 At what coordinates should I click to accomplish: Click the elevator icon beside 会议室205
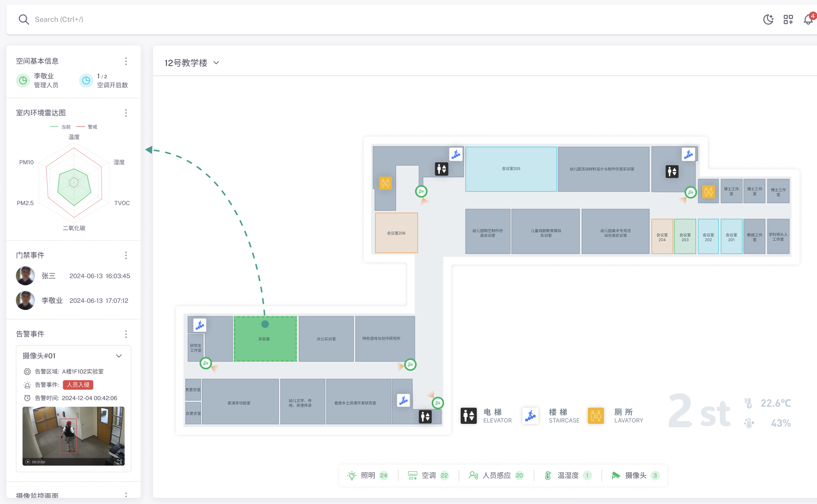pos(441,169)
